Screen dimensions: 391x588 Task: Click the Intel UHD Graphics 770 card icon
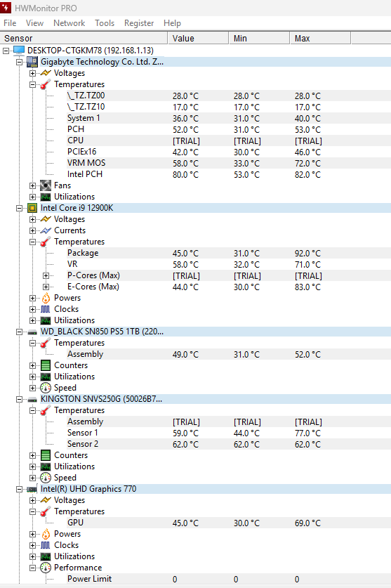click(32, 489)
